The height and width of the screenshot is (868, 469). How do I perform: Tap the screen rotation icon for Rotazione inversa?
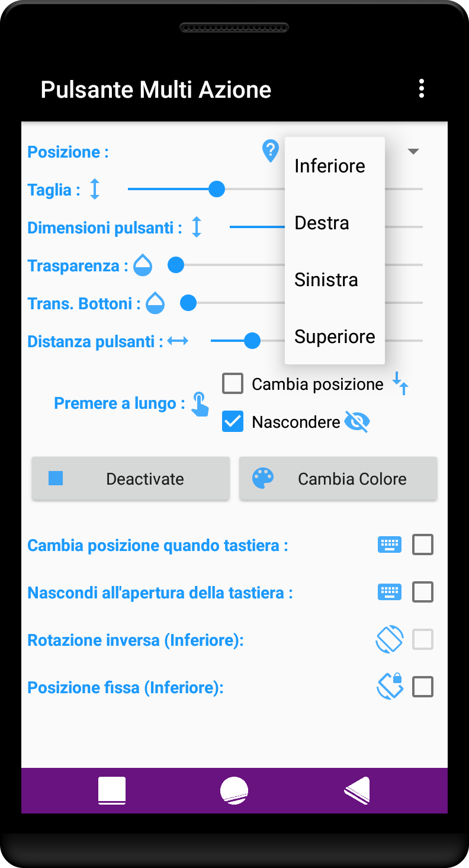click(x=390, y=639)
